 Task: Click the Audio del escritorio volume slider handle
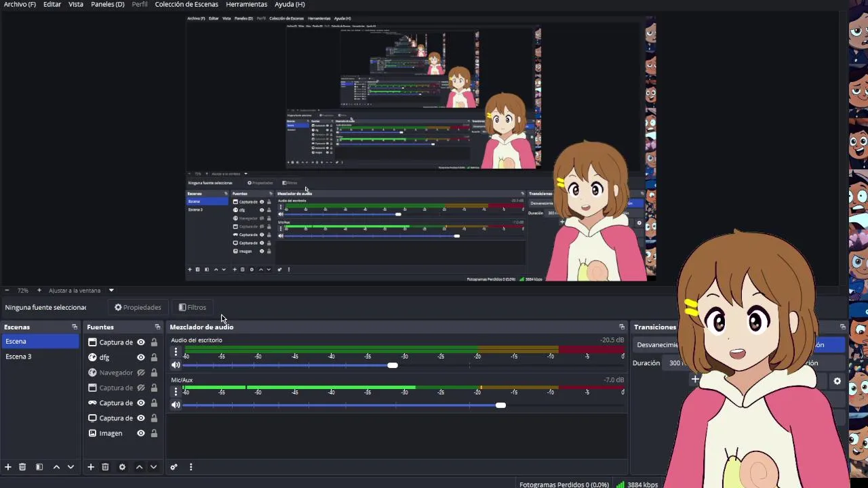pyautogui.click(x=393, y=365)
